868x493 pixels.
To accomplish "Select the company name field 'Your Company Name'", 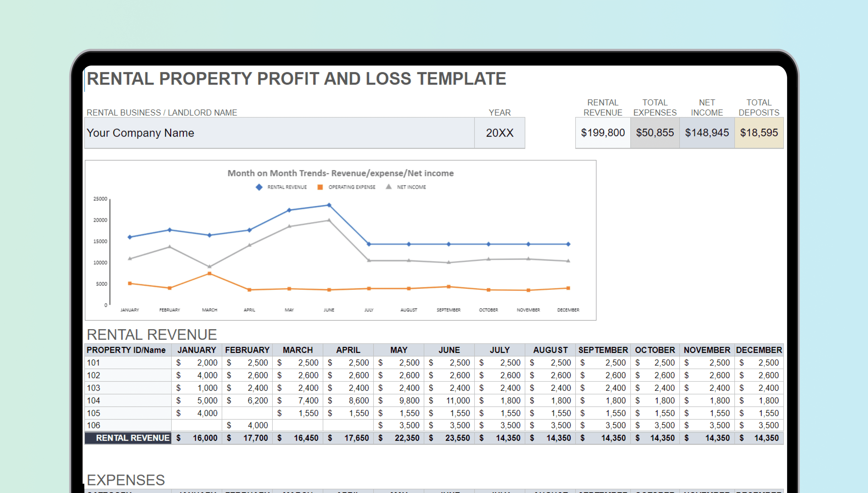I will (x=279, y=133).
